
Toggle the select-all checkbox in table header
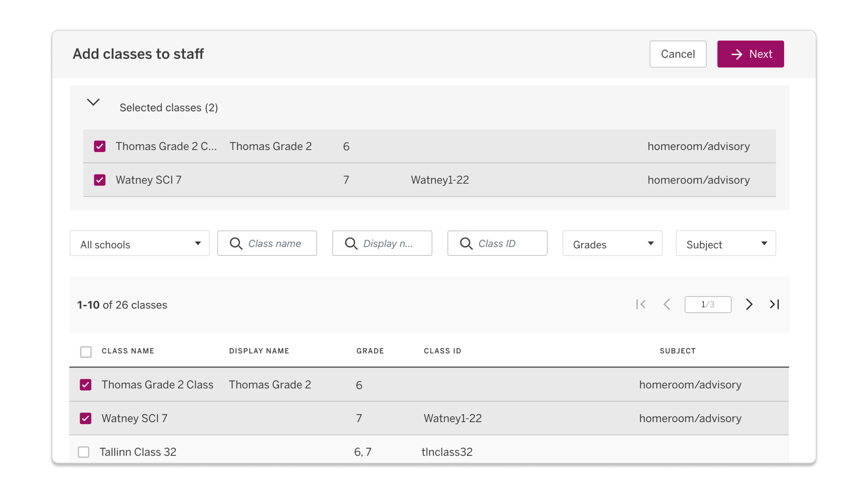point(86,352)
